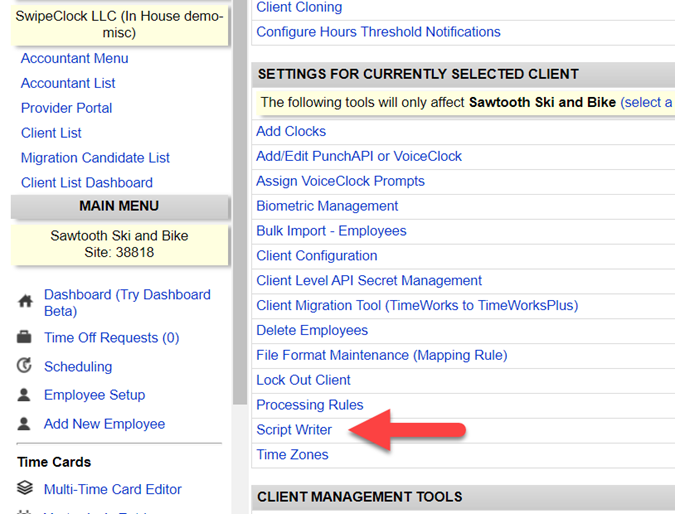Click the clock icon next to Scheduling
Viewport: 675px width, 514px height.
click(x=25, y=367)
